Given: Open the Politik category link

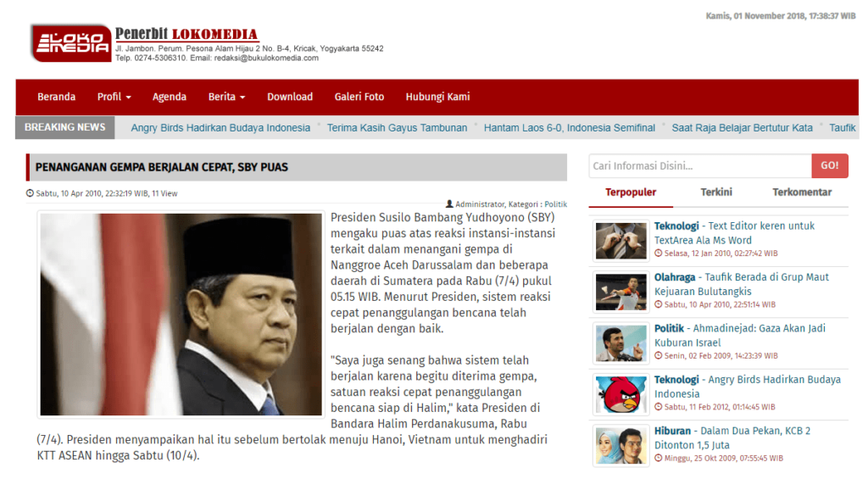Looking at the screenshot, I should pyautogui.click(x=555, y=203).
